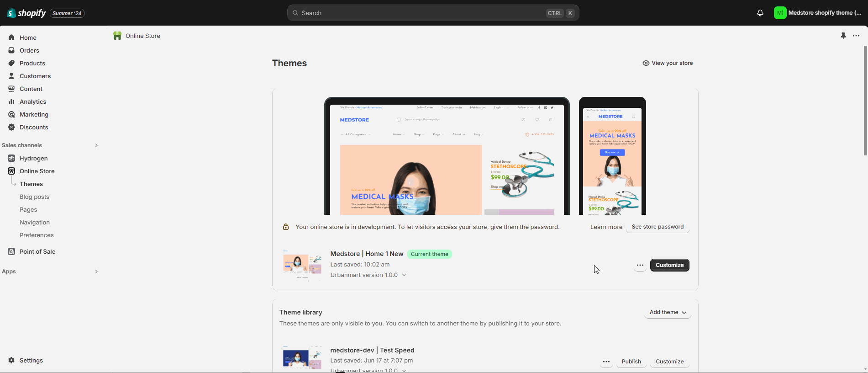Click the medstore-dev Test Speed theme thumbnail

click(x=302, y=357)
